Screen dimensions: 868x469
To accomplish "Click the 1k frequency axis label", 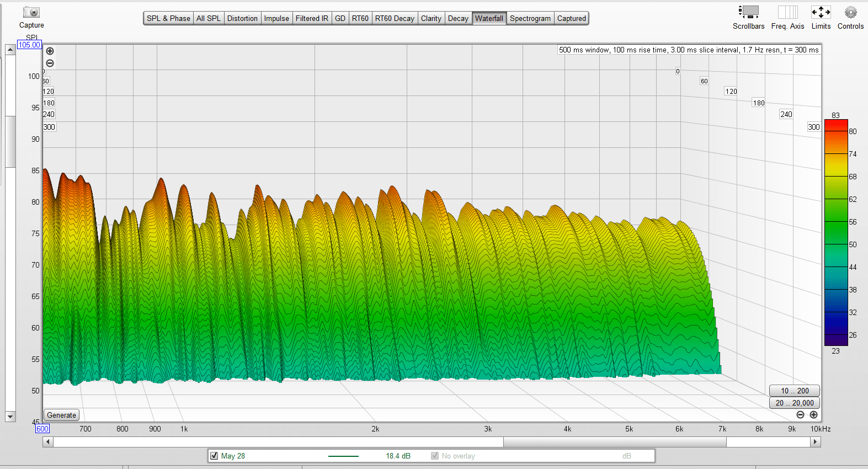I will pos(184,429).
